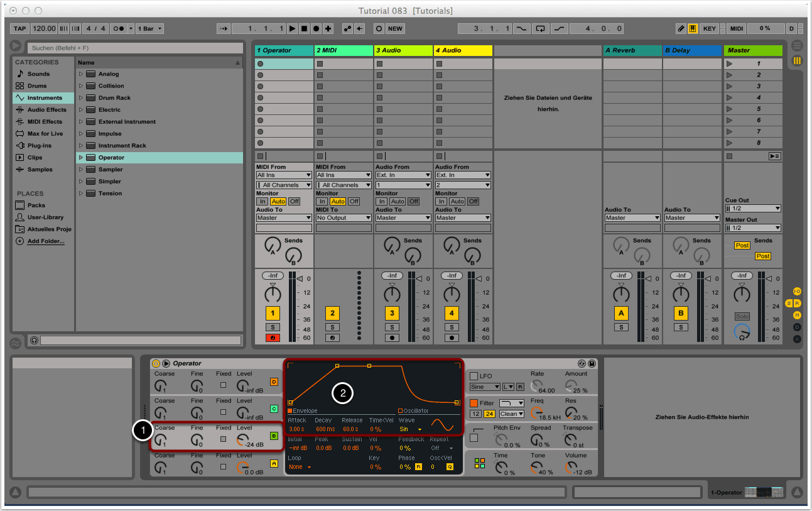Click the Operator algorithm global shell icon

480,463
